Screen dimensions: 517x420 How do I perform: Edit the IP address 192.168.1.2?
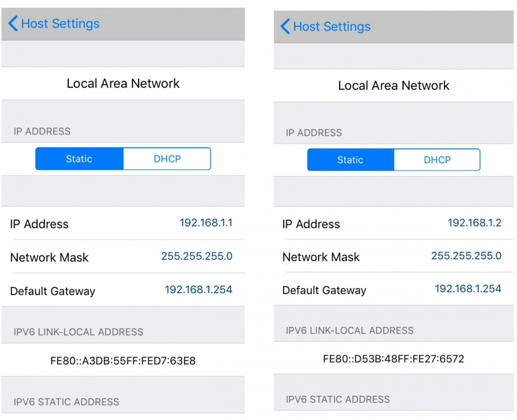(x=474, y=223)
